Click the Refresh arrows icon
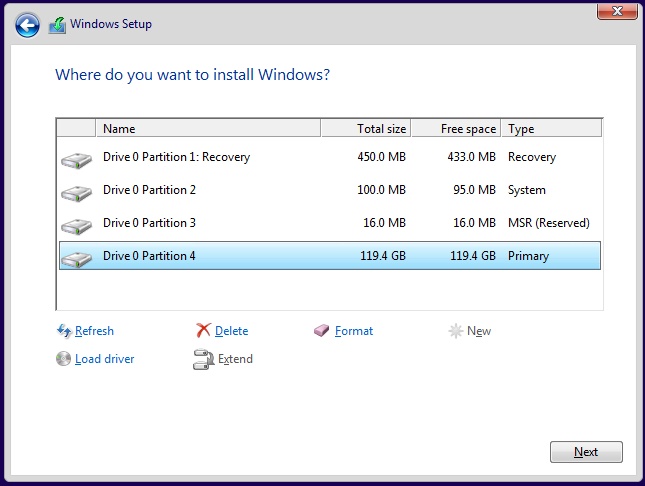The width and height of the screenshot is (645, 486). click(x=64, y=331)
